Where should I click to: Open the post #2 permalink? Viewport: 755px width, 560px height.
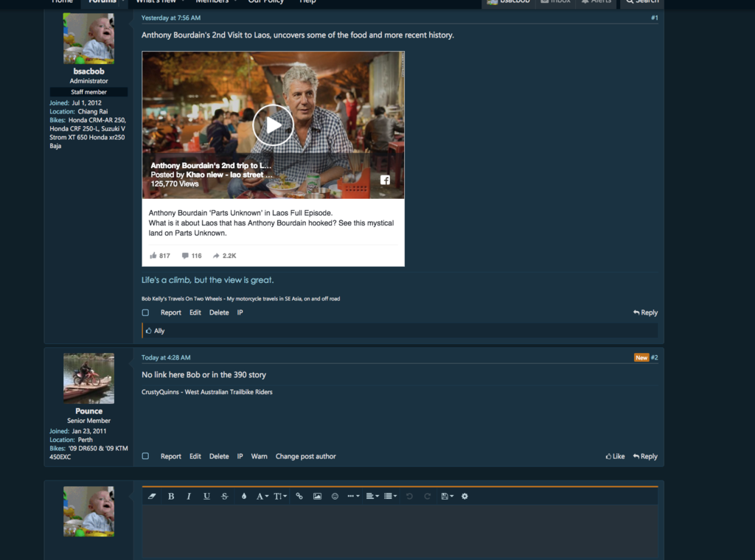[655, 357]
